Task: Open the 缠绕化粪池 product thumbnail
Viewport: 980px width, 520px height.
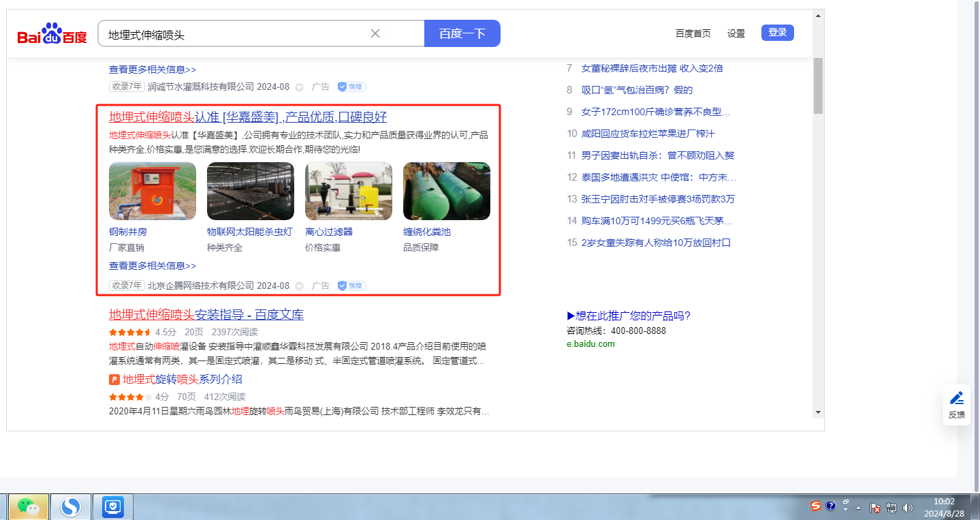Action: 447,191
